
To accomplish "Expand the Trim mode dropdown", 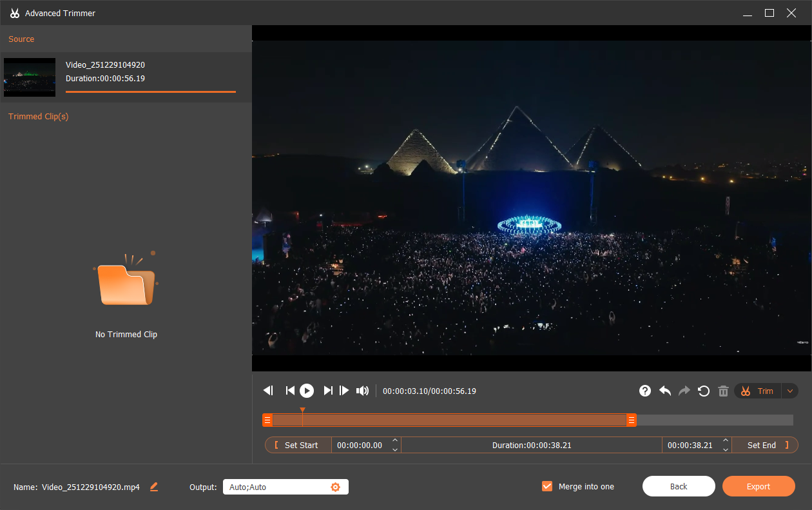I will coord(789,391).
